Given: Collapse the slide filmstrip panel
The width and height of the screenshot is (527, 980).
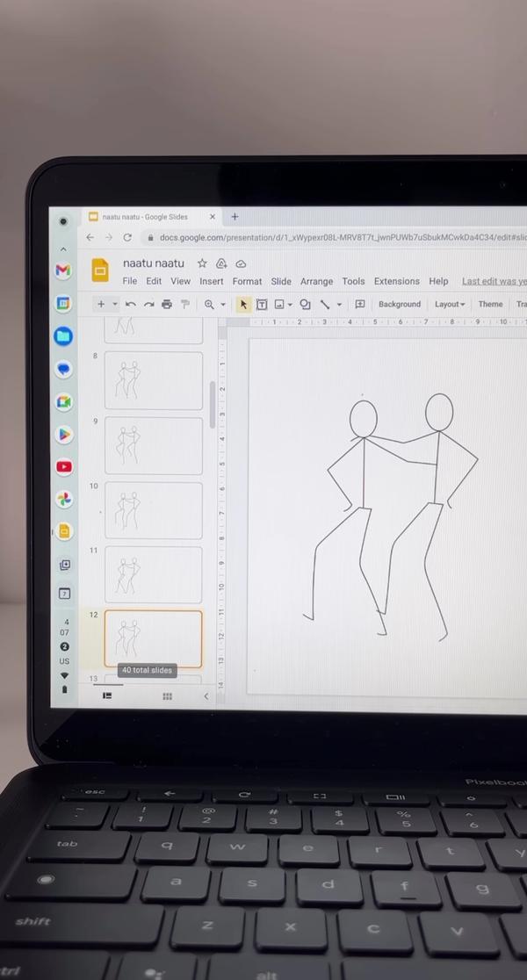Looking at the screenshot, I should click(x=206, y=695).
